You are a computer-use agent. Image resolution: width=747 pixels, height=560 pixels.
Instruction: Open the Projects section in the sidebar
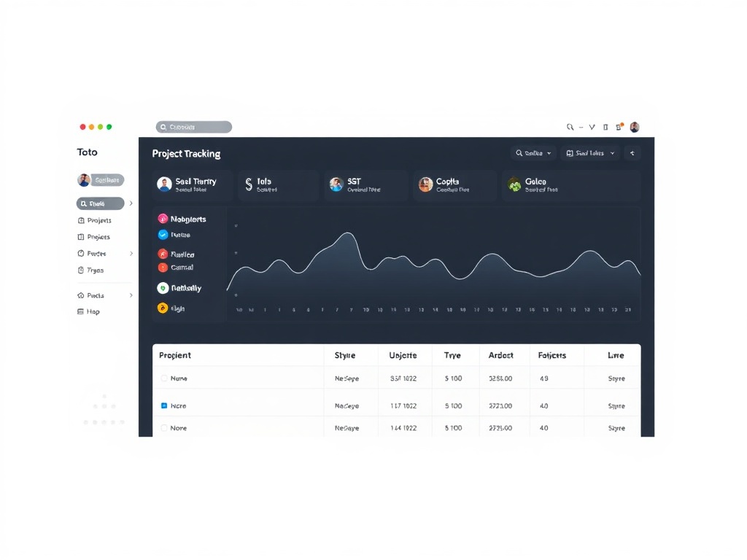coord(96,219)
